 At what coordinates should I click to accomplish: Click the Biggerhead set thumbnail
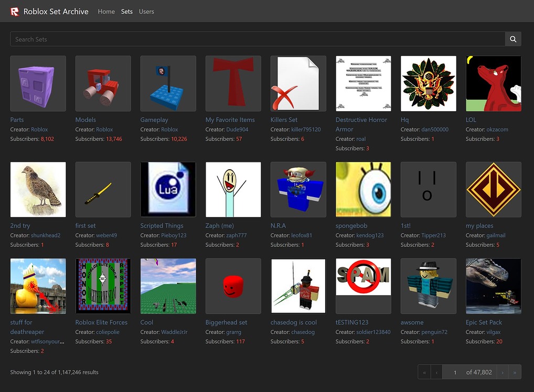233,286
